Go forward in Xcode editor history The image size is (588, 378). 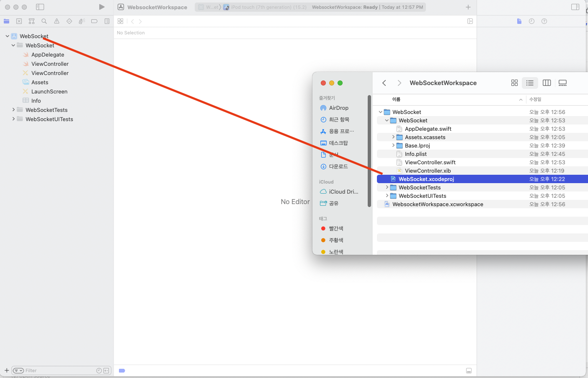(x=140, y=21)
